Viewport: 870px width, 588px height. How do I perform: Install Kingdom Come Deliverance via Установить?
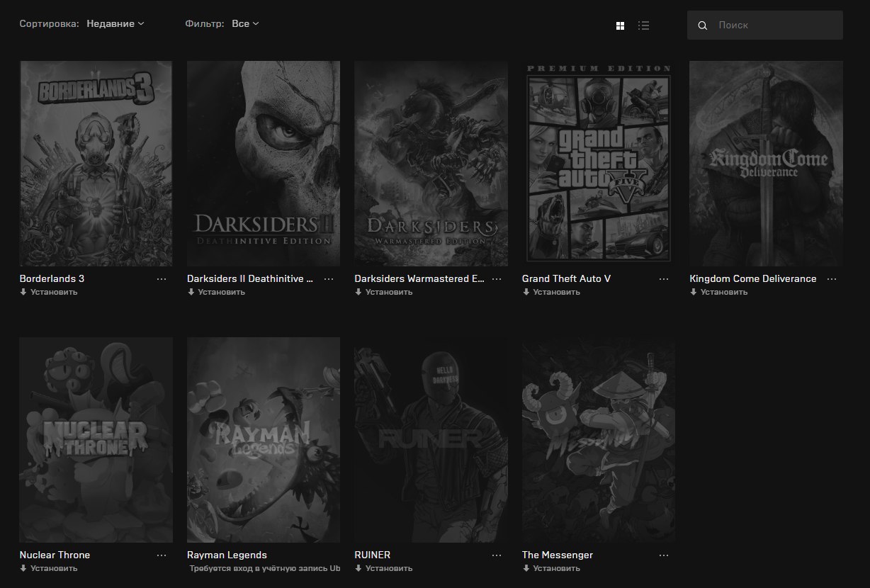click(719, 292)
